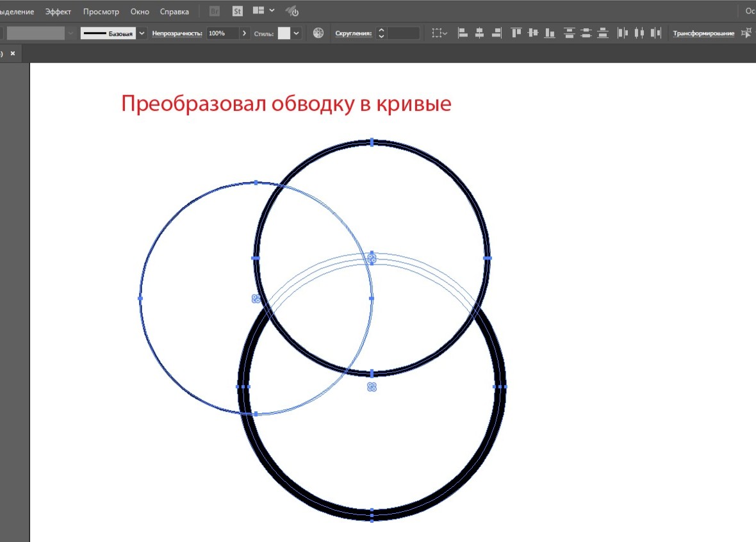
Task: Open the Справка menu
Action: (x=174, y=12)
